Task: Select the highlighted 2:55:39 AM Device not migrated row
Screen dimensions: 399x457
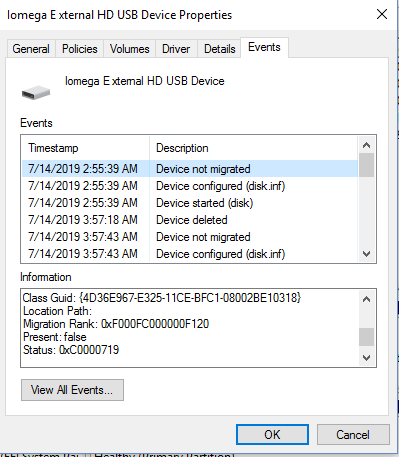Action: (x=190, y=169)
